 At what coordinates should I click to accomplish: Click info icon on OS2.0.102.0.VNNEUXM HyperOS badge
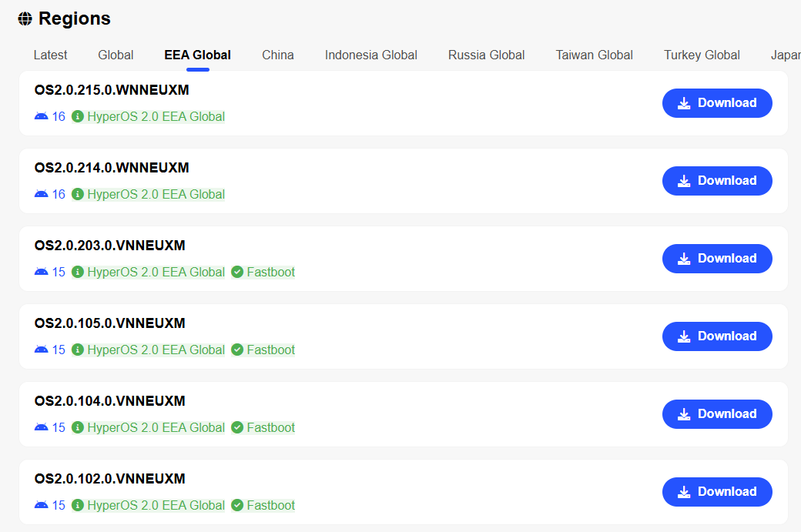78,506
